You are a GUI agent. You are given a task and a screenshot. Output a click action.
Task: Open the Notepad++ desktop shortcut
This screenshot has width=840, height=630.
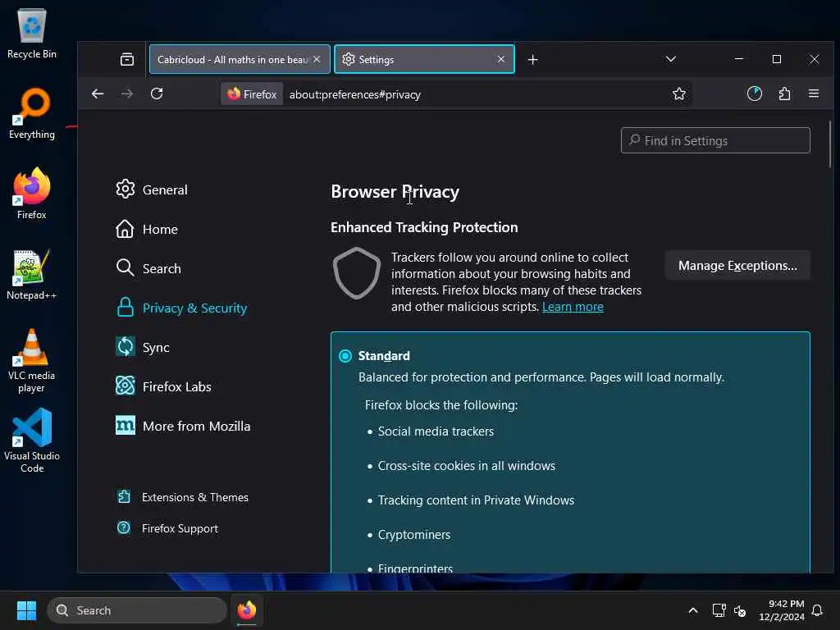(32, 274)
